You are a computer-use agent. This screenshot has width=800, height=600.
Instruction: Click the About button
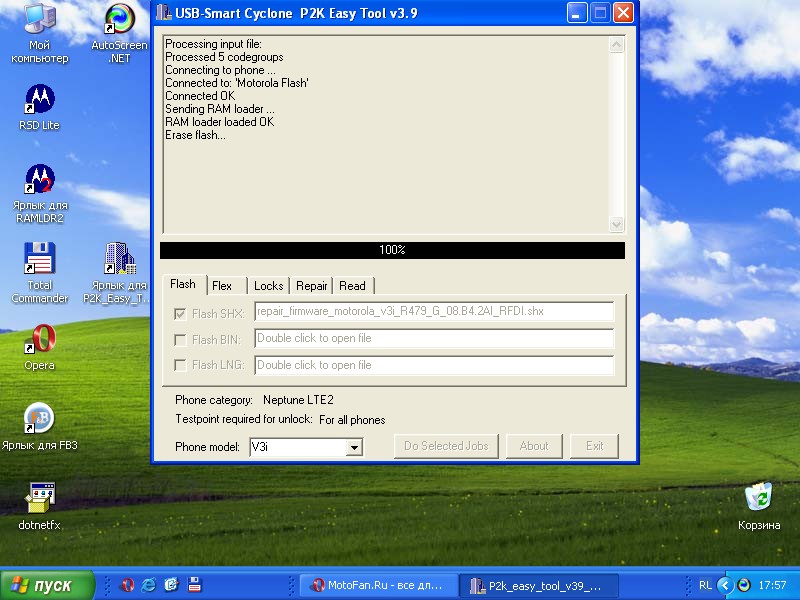tap(534, 446)
